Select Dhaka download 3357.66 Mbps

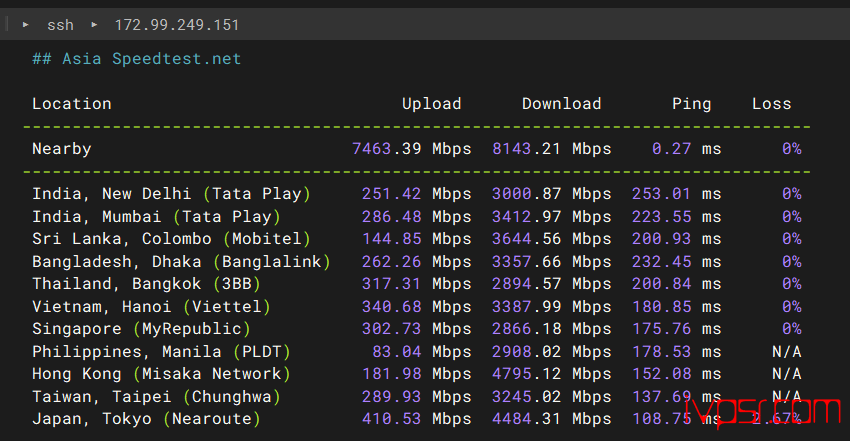pyautogui.click(x=552, y=262)
